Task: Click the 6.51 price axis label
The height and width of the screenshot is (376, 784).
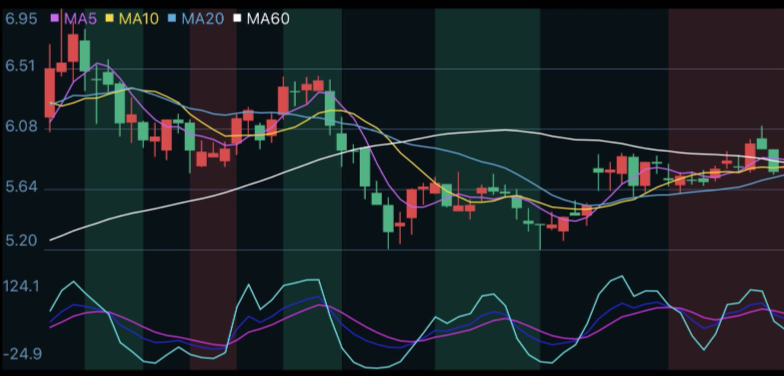Action: (20, 66)
